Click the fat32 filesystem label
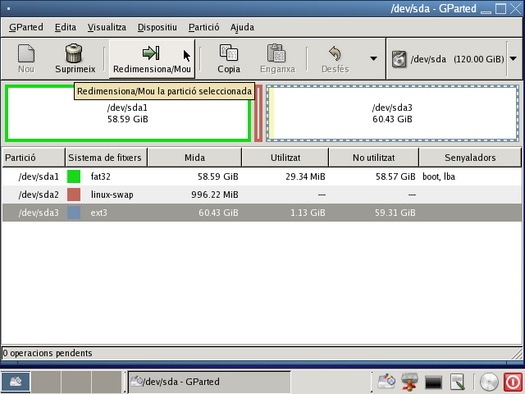Image resolution: width=525 pixels, height=394 pixels. point(100,176)
